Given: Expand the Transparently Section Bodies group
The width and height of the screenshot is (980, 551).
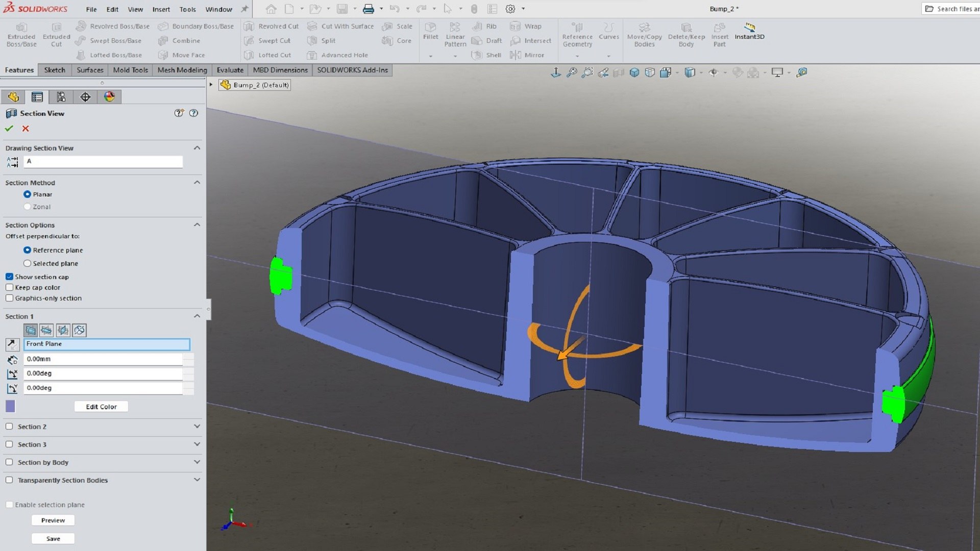Looking at the screenshot, I should [197, 480].
